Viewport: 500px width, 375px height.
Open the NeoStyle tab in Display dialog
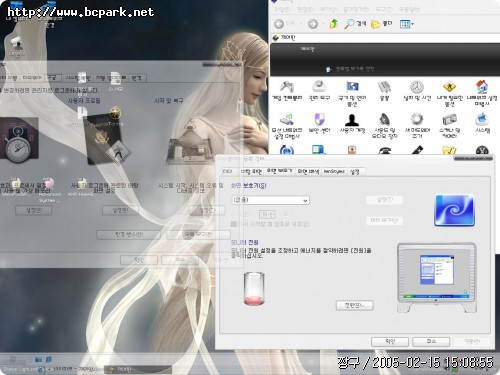pyautogui.click(x=334, y=171)
